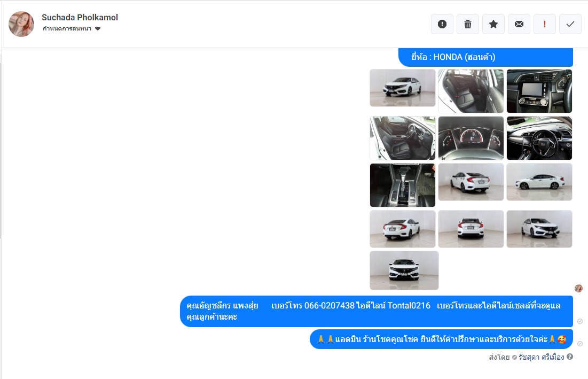The image size is (588, 379).
Task: Open the rear seats interior photo
Action: point(471,91)
